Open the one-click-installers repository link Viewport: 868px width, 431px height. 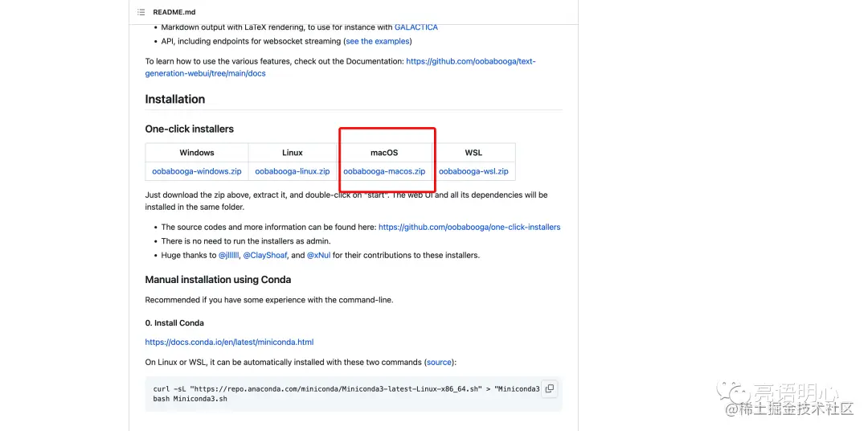(469, 227)
